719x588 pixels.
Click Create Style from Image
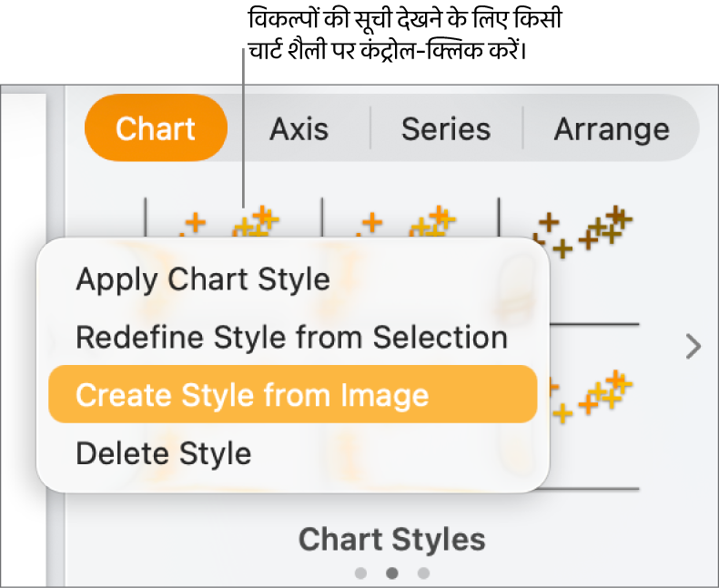pyautogui.click(x=252, y=395)
